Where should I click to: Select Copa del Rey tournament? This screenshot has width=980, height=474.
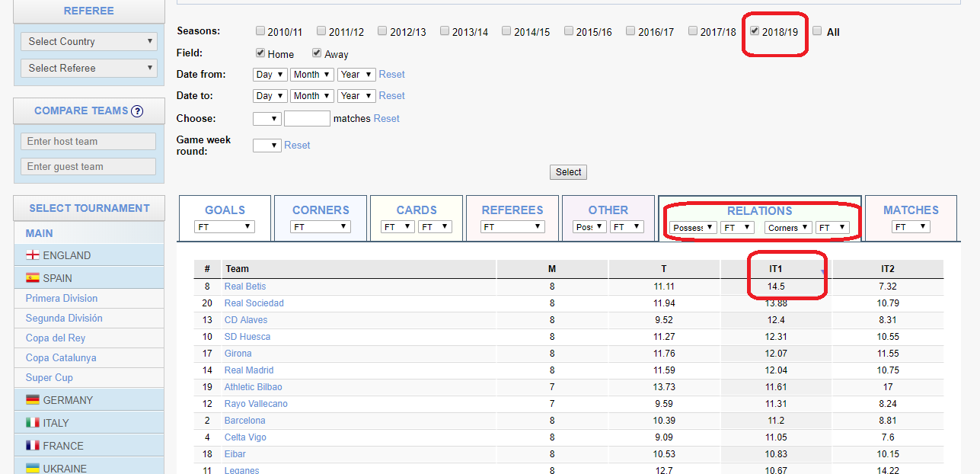point(56,338)
